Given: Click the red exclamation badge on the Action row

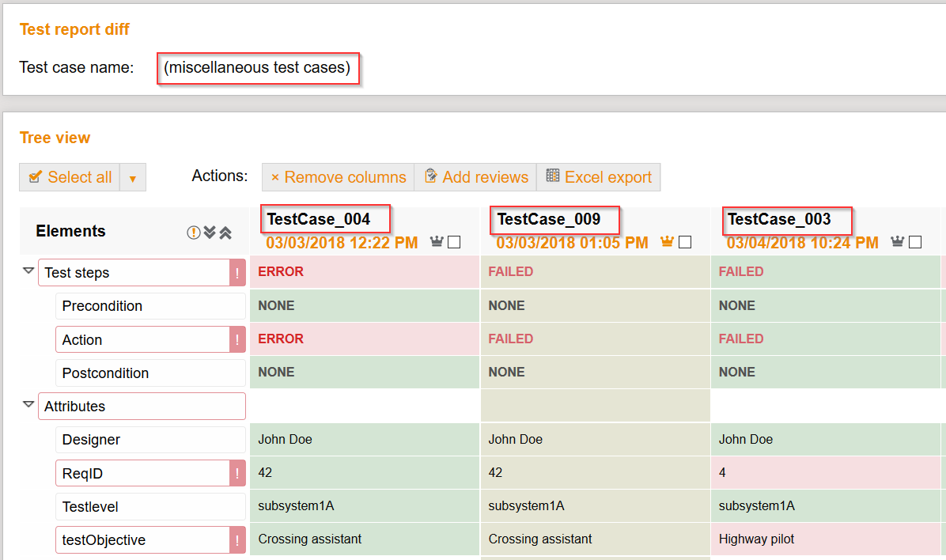Looking at the screenshot, I should (x=237, y=339).
